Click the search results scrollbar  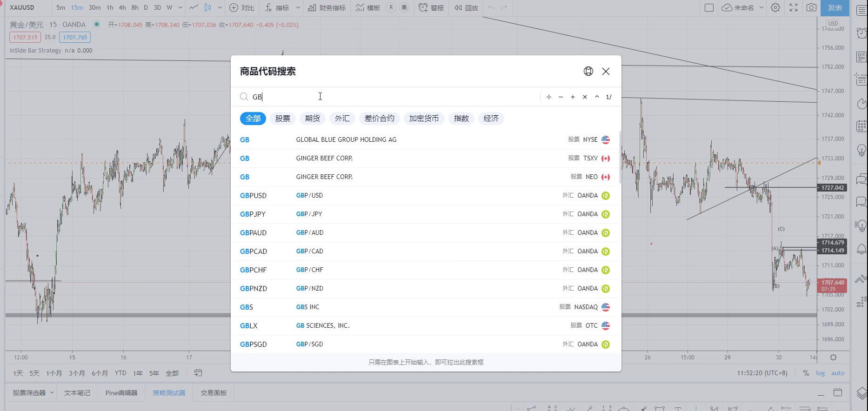[x=620, y=158]
